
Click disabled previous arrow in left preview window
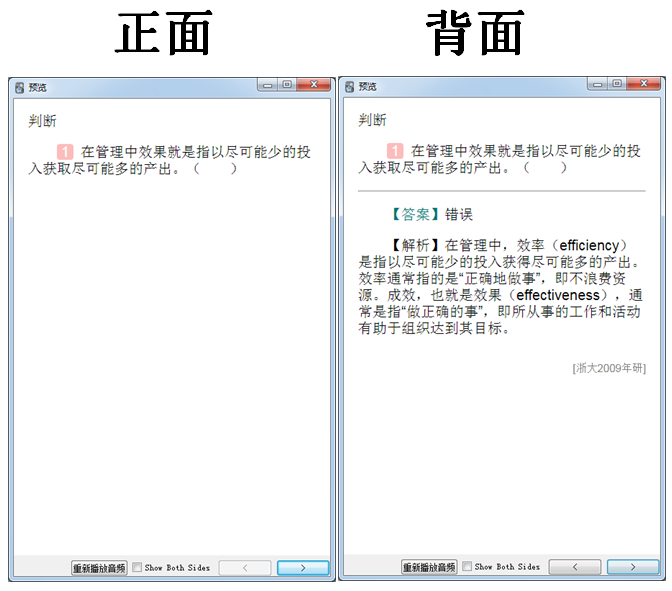click(x=245, y=568)
